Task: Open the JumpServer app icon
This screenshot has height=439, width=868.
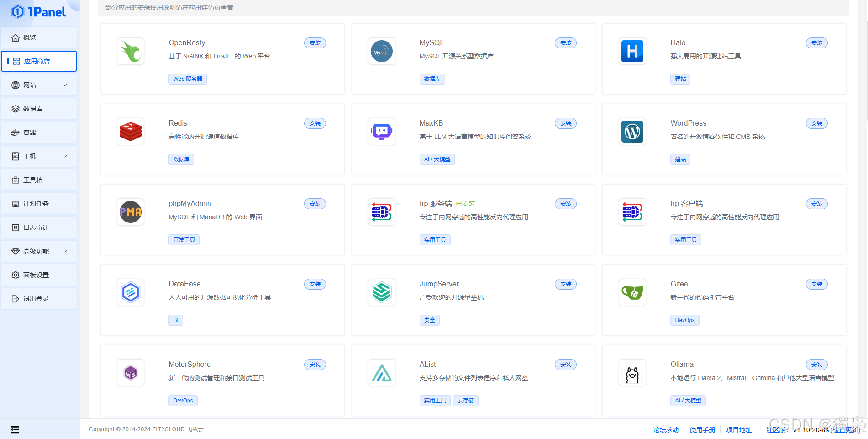Action: [382, 292]
